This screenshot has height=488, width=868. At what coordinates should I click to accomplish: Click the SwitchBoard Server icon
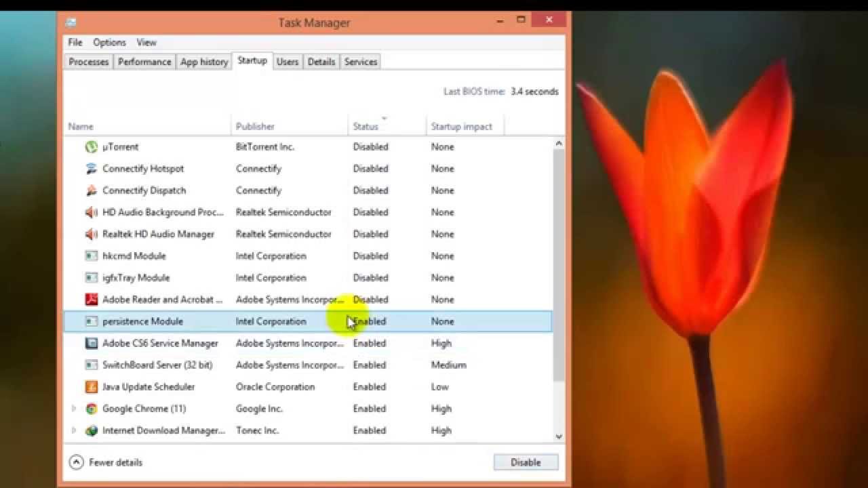click(x=92, y=365)
